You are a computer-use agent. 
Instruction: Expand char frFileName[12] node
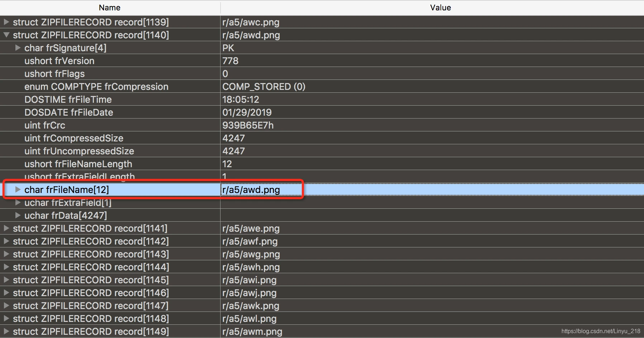(x=18, y=189)
